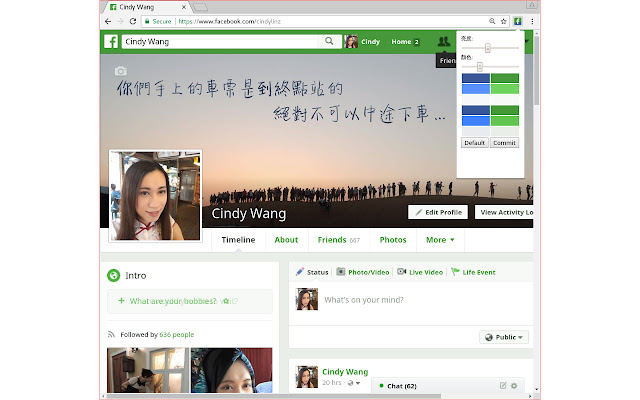
Task: Pick the dark blue swatch in upper palette
Action: tap(476, 78)
